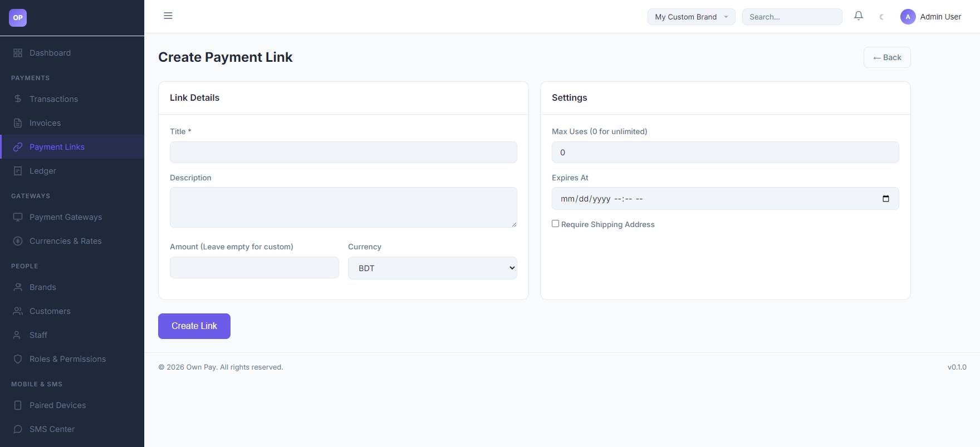Open Invoices menu item
The height and width of the screenshot is (447, 980).
[72, 123]
